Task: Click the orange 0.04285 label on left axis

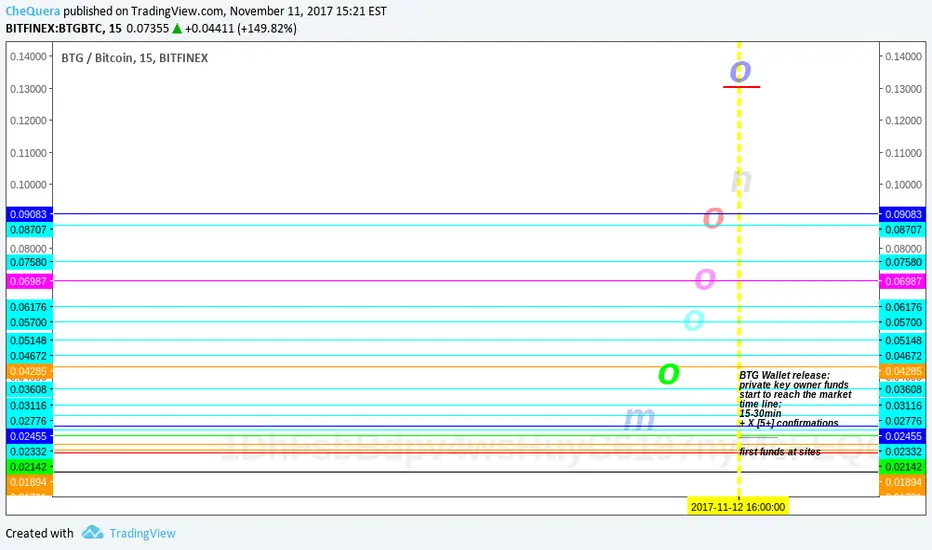Action: tap(29, 372)
